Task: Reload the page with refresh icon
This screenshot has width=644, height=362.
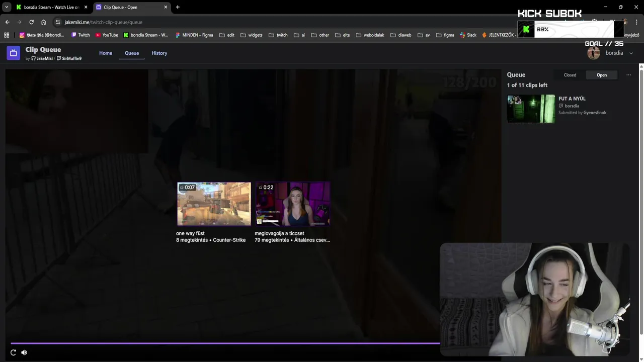Action: pos(31,22)
